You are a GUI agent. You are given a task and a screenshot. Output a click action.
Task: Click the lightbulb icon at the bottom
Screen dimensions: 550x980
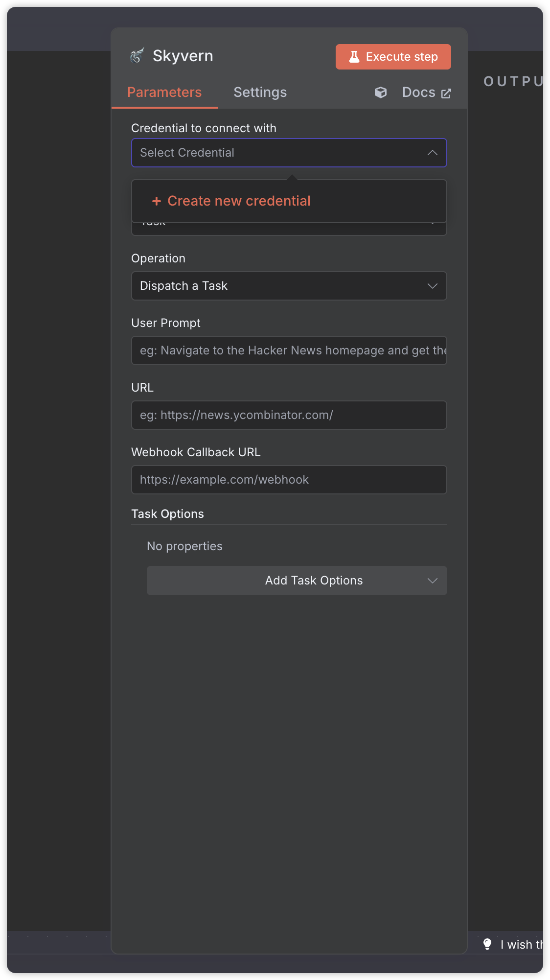[487, 944]
